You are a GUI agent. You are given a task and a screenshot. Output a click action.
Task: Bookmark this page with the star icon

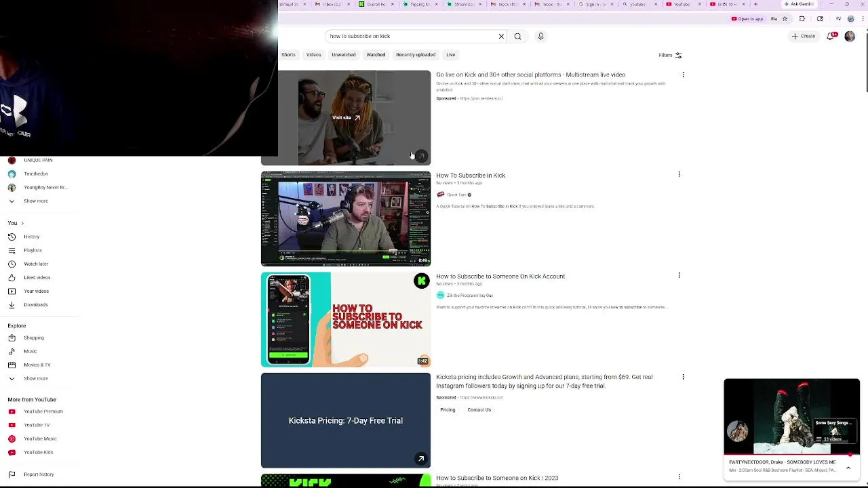pos(785,19)
